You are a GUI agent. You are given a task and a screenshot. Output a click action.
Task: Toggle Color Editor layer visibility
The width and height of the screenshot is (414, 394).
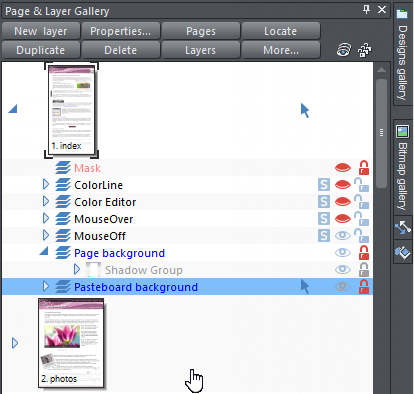[x=343, y=201]
